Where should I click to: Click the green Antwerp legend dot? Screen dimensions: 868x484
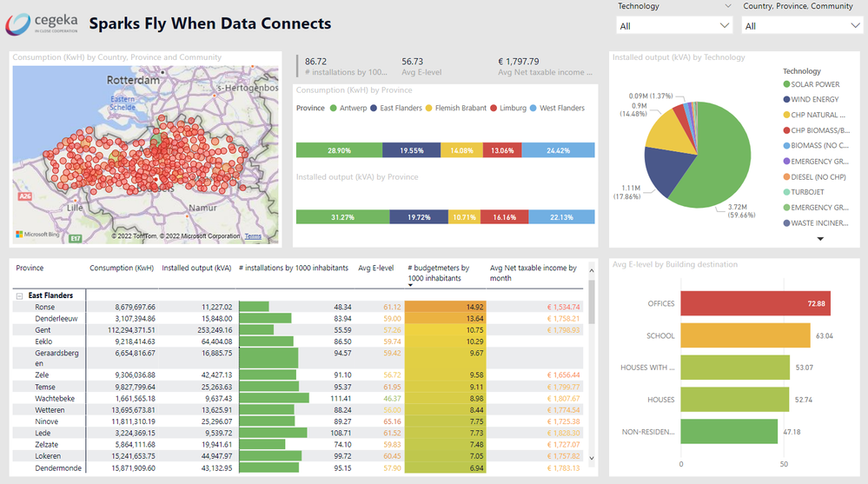pyautogui.click(x=333, y=109)
